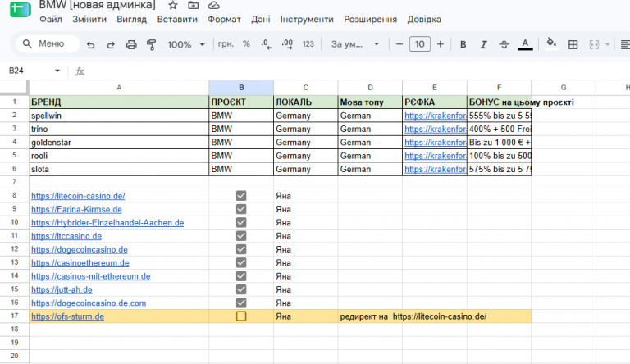
Task: Open merge cells dropdown arrow
Action: tap(607, 44)
